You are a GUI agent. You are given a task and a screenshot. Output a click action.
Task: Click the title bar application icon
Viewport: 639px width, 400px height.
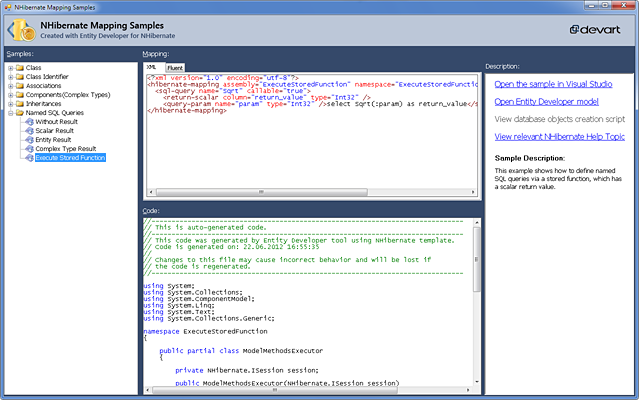tap(8, 7)
